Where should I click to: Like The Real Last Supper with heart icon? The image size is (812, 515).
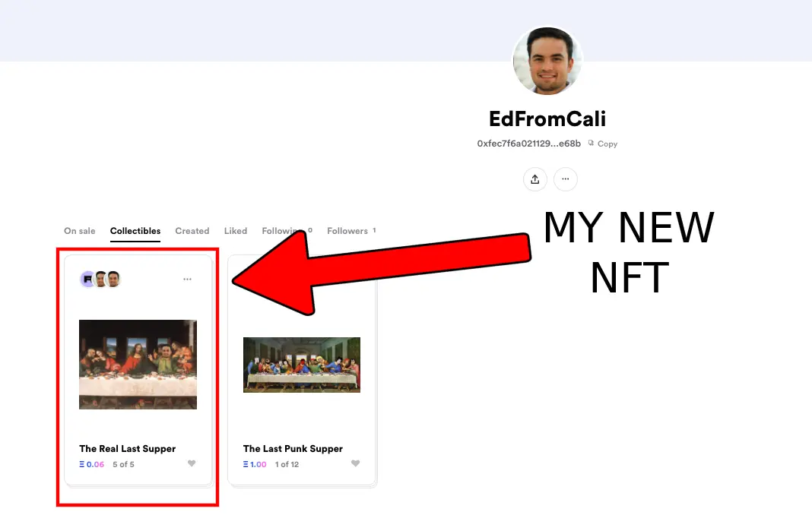[x=192, y=463]
